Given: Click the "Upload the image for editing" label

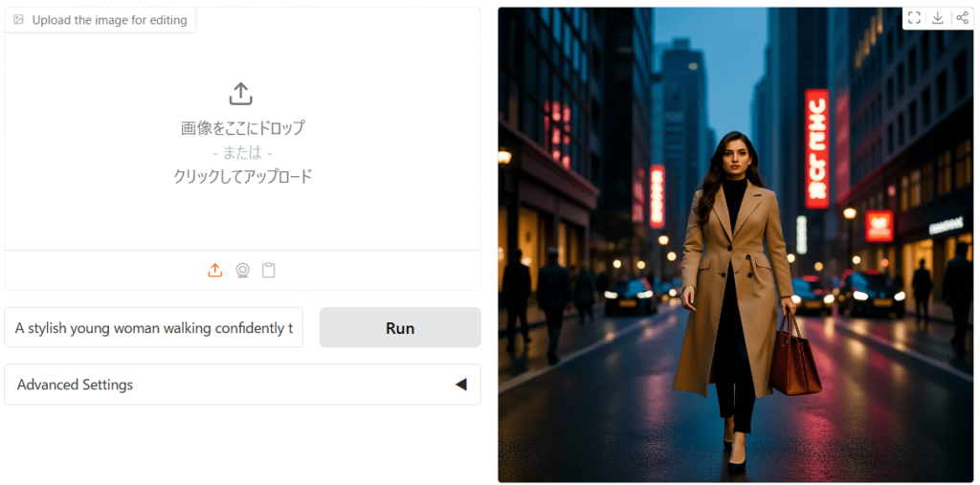Looking at the screenshot, I should [109, 20].
